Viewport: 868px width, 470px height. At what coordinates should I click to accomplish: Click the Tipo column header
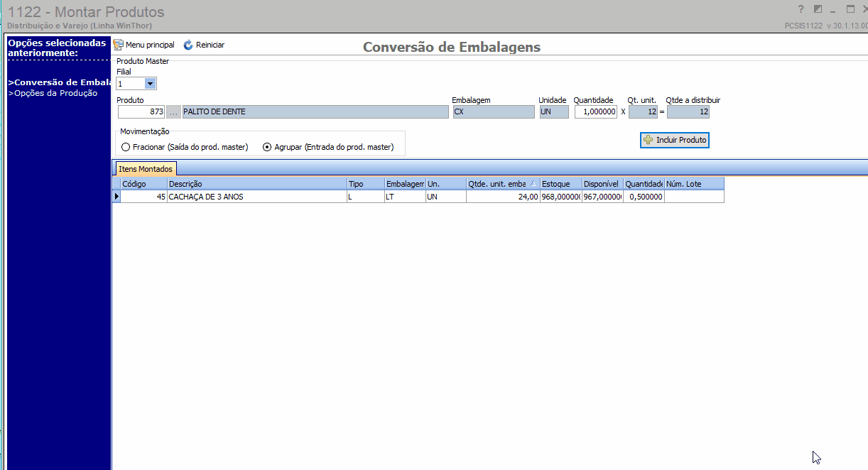[x=365, y=184]
